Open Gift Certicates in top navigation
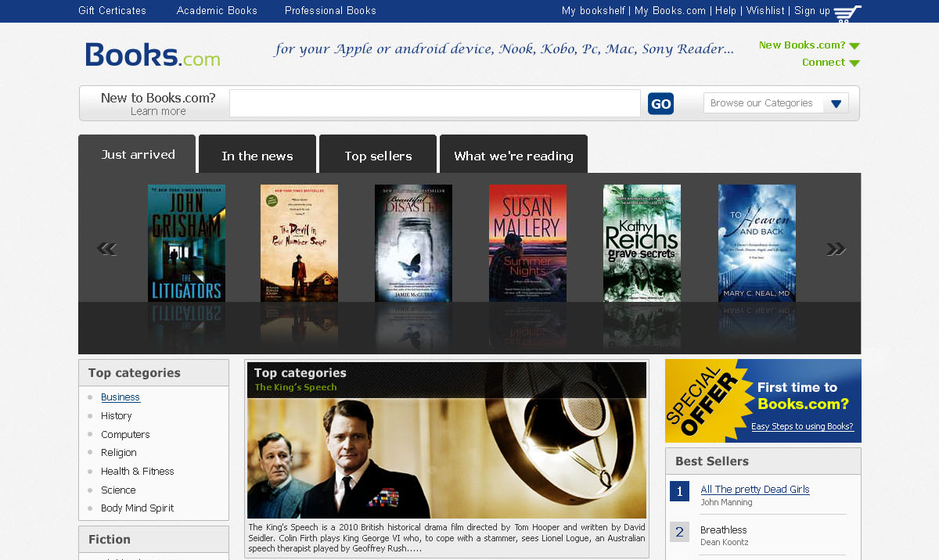This screenshot has width=939, height=560. click(112, 11)
